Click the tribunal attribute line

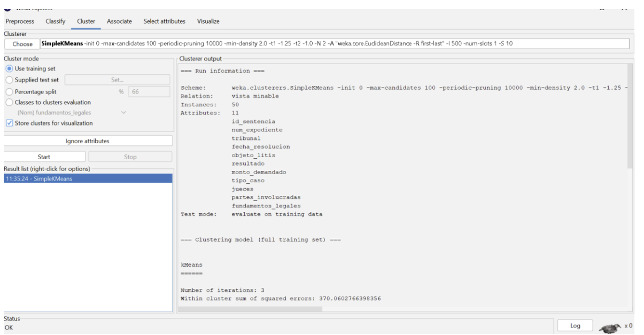[246, 138]
